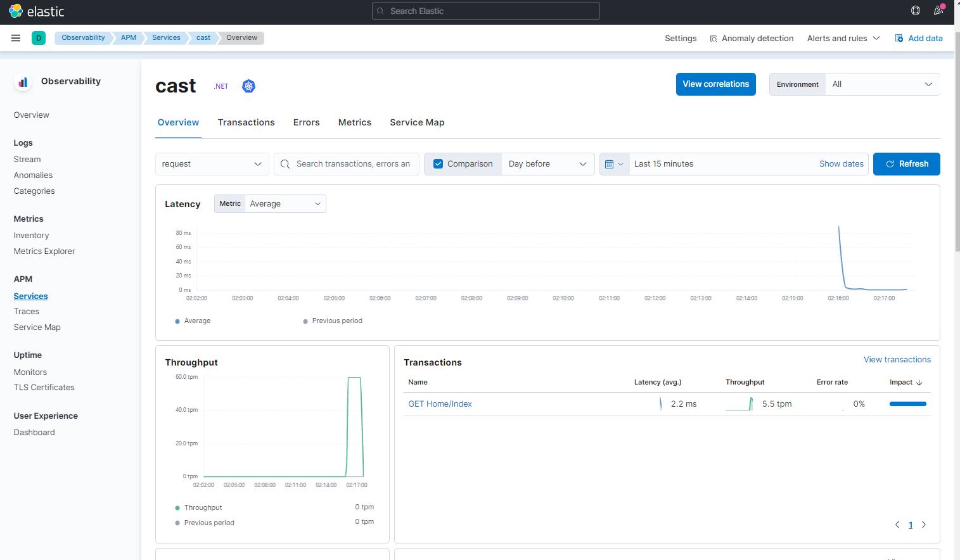
Task: Open the newsfeed notifications icon
Action: tap(938, 11)
